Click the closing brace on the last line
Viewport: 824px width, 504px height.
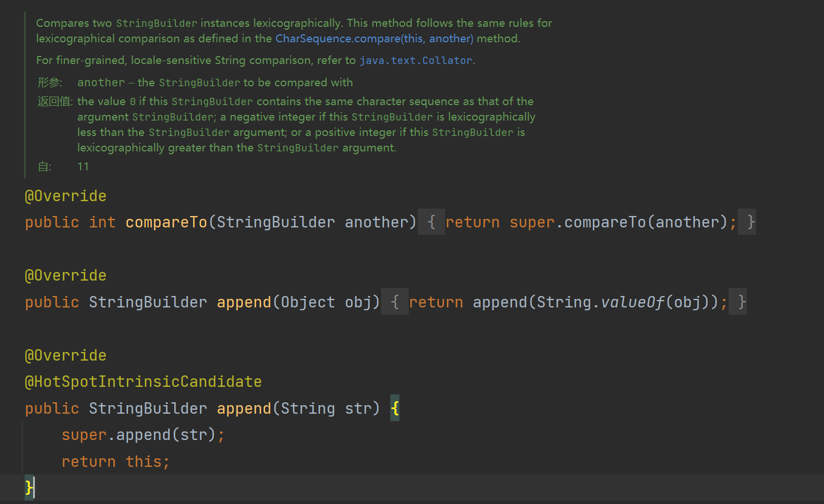[x=29, y=487]
